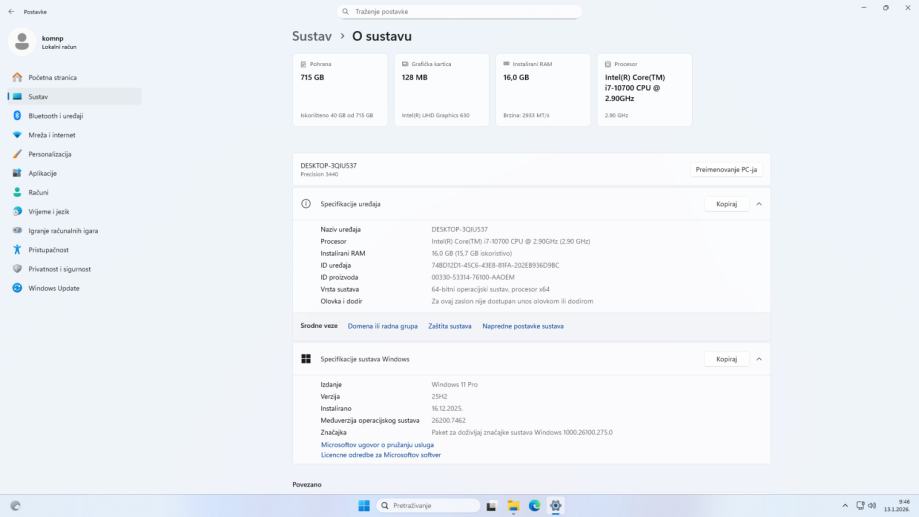Open File Explorer from the taskbar
The width and height of the screenshot is (919, 517).
pyautogui.click(x=513, y=505)
